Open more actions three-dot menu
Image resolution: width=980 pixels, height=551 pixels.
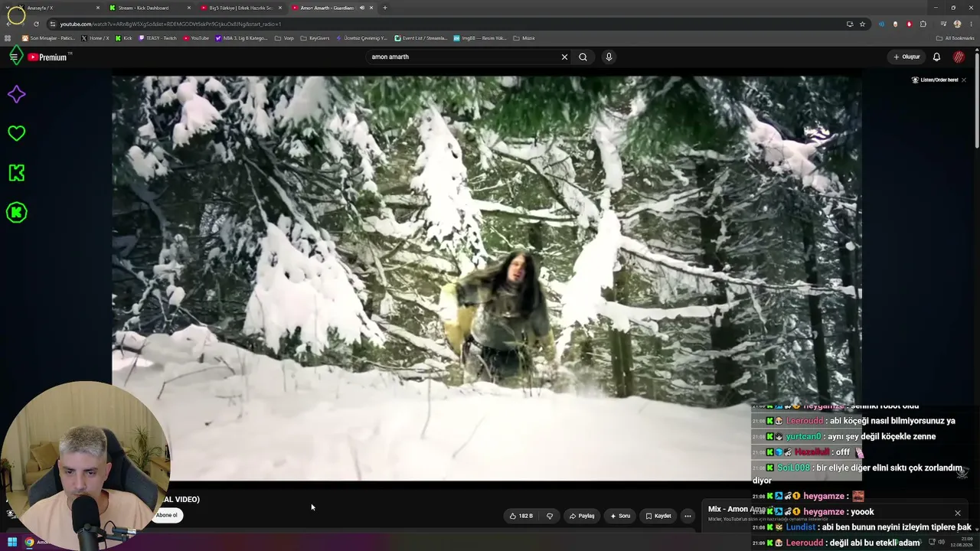tap(688, 516)
